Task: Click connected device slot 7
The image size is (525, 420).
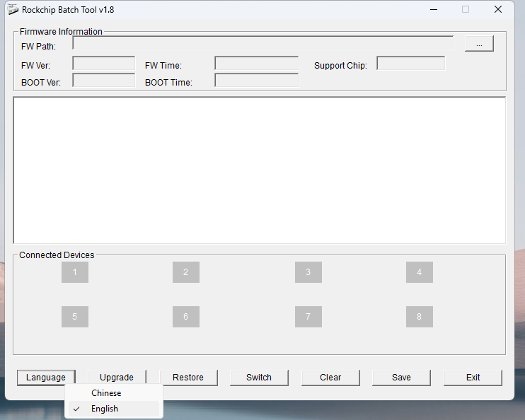Action: click(x=308, y=317)
